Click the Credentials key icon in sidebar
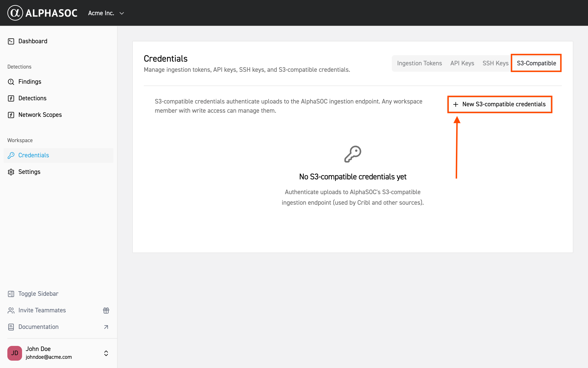 tap(11, 155)
